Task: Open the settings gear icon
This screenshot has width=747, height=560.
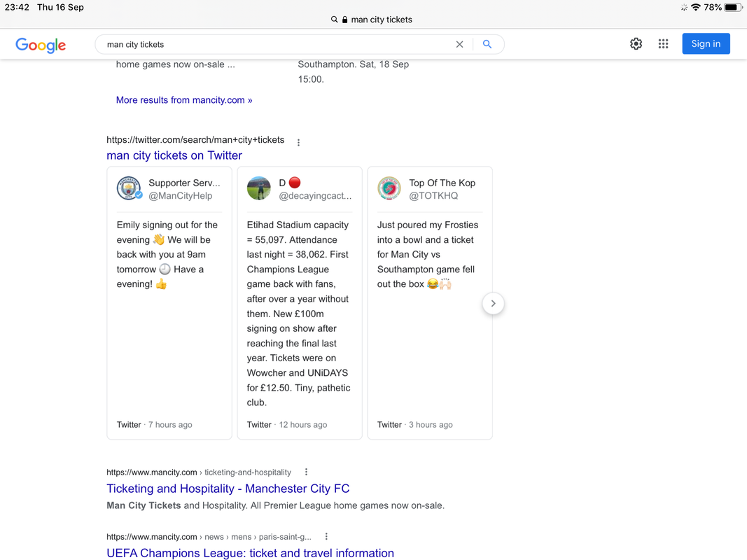Action: coord(636,44)
